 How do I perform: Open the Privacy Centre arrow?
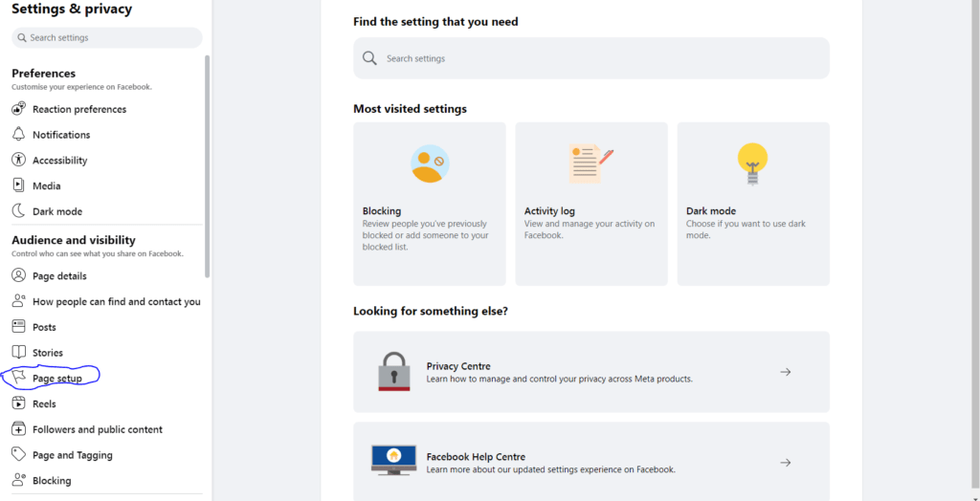pyautogui.click(x=786, y=372)
